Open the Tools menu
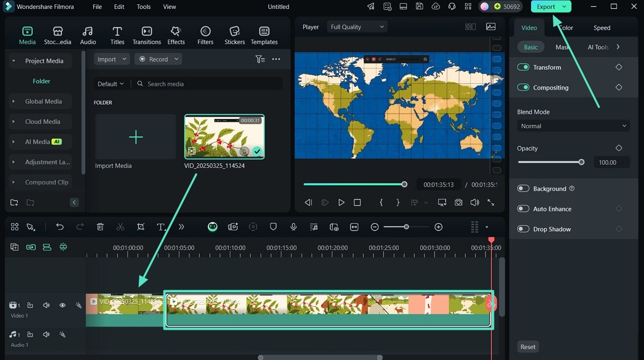The image size is (644, 360). click(x=144, y=7)
